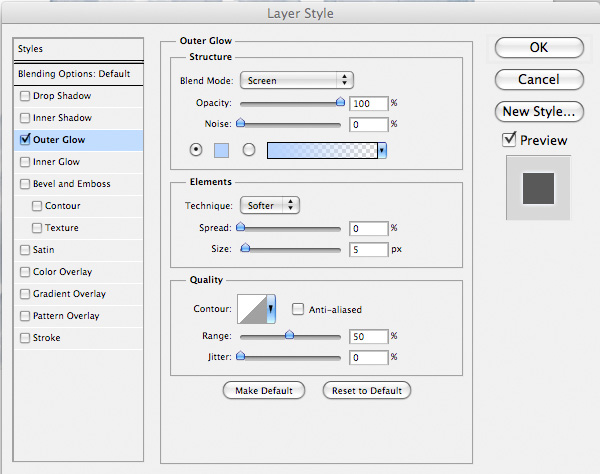
Task: Select the Inner Glow style row
Action: click(78, 162)
